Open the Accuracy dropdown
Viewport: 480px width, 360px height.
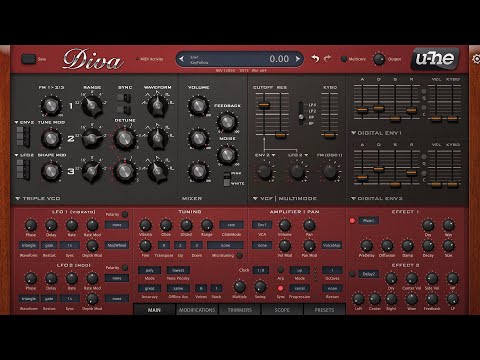149,288
